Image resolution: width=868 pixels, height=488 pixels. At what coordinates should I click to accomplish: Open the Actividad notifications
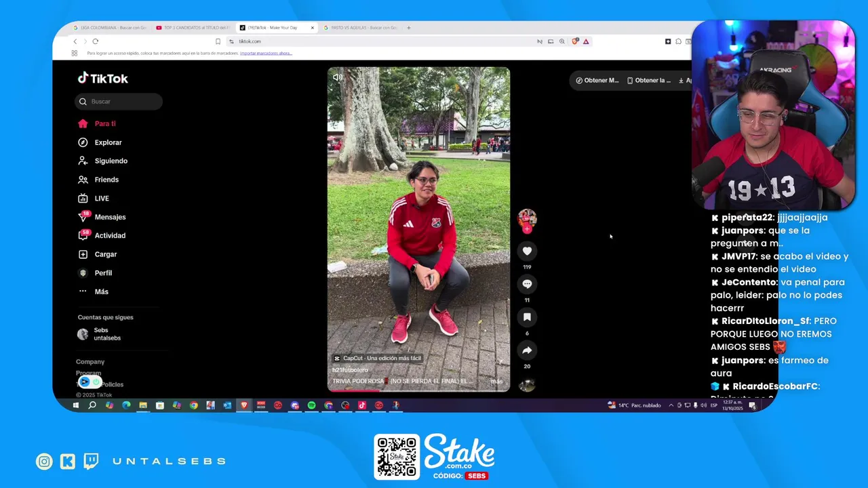click(x=102, y=235)
